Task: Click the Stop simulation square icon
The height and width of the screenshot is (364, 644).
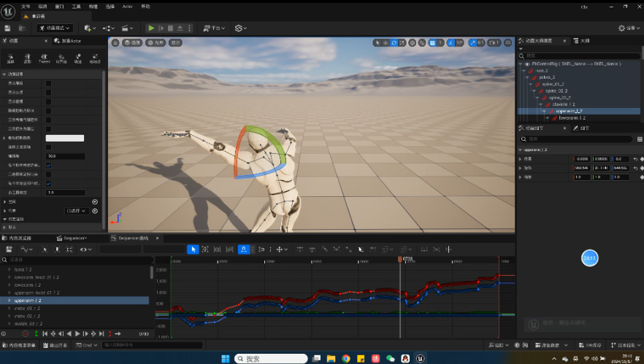Action: point(170,28)
